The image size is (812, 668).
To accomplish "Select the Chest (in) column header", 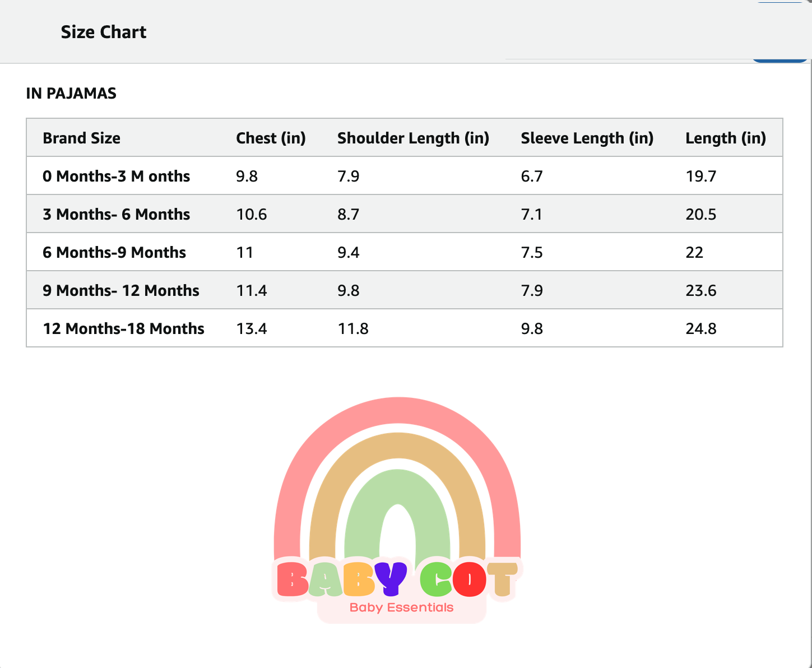I will click(x=271, y=138).
